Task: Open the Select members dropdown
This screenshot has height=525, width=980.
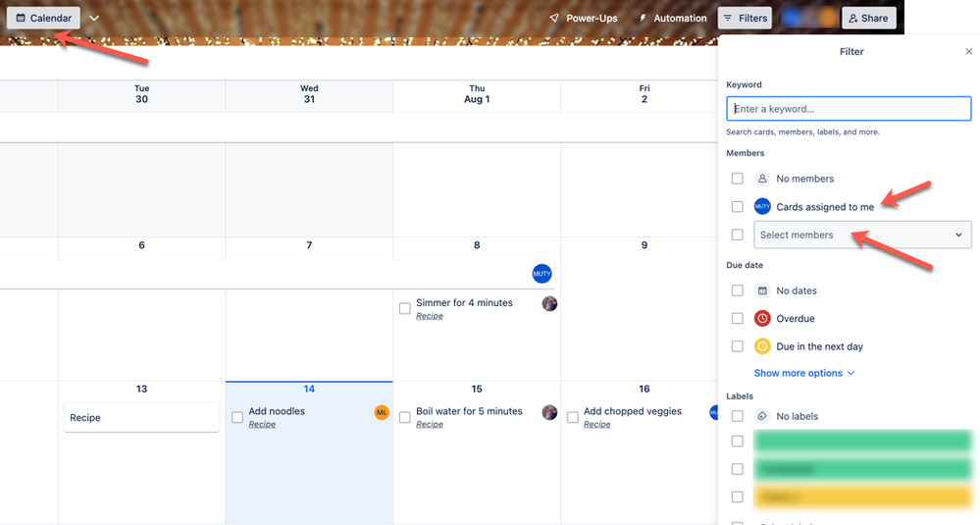Action: click(861, 235)
